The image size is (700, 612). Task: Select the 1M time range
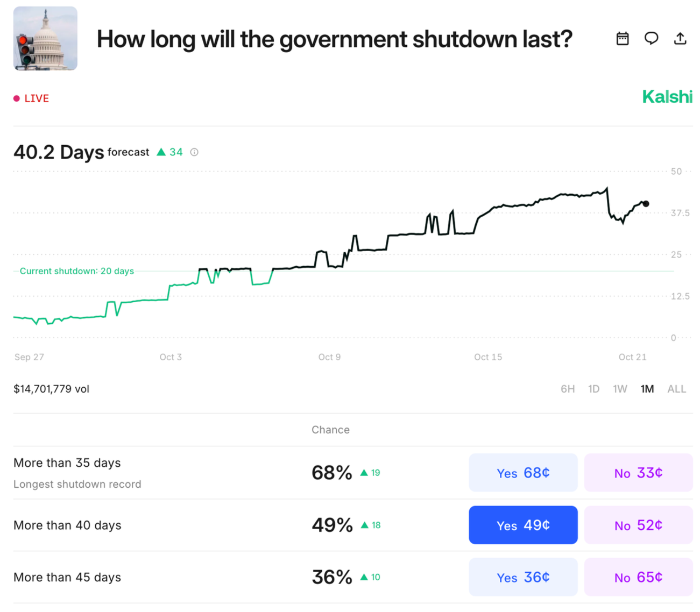click(x=647, y=389)
